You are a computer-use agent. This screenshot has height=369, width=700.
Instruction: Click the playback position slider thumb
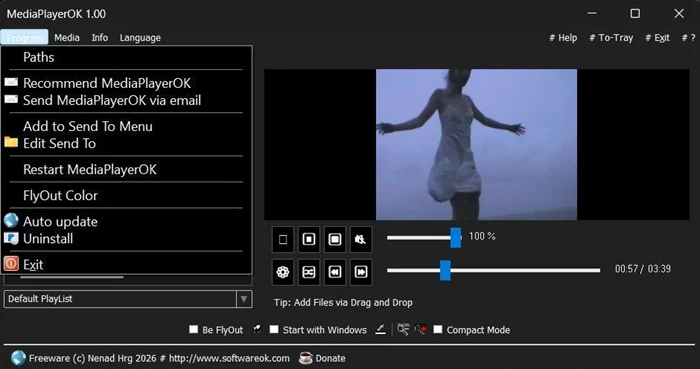pos(445,270)
